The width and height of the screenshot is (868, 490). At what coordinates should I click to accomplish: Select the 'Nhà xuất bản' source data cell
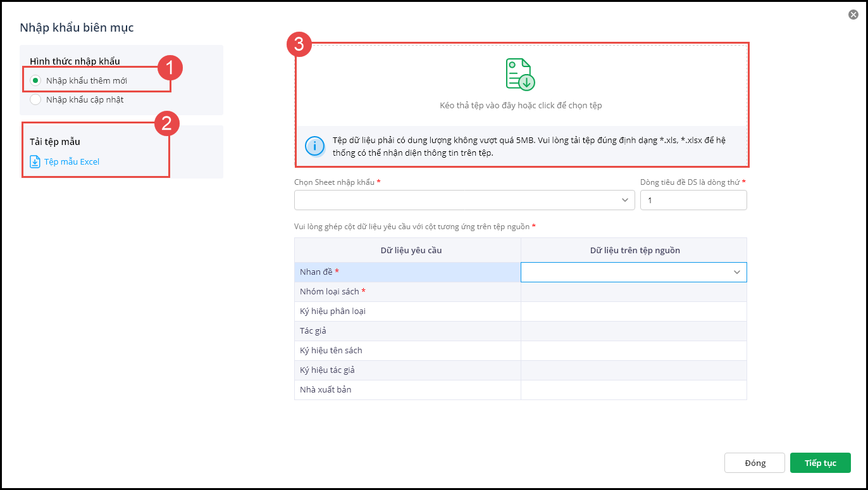(x=633, y=390)
